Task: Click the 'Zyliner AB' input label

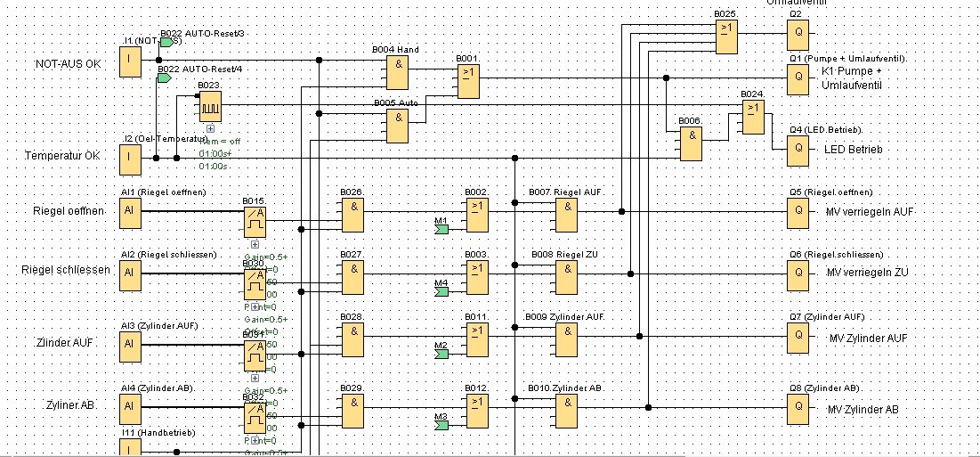Action: 70,405
